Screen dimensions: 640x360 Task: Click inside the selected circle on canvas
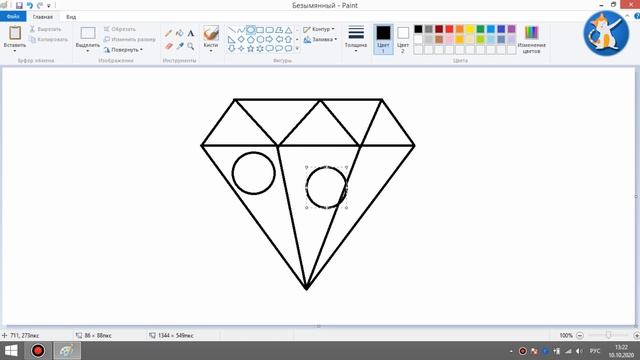(327, 187)
